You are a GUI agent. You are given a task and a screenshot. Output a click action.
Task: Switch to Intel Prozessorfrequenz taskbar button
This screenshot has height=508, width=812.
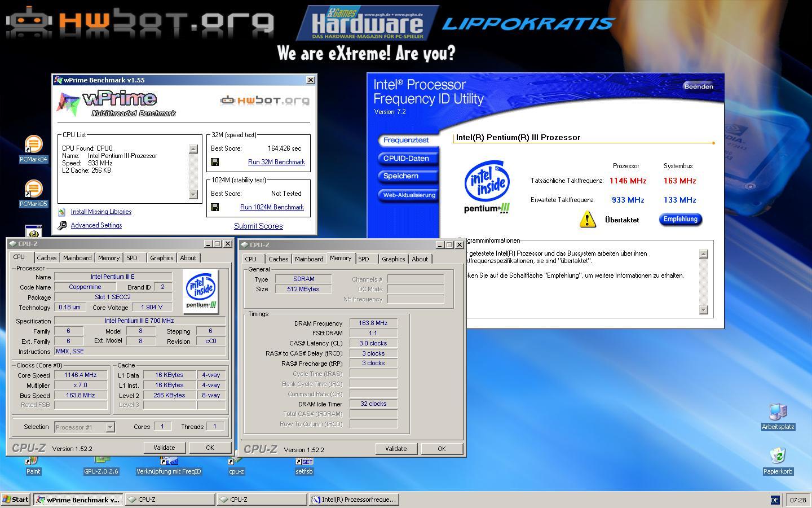354,500
